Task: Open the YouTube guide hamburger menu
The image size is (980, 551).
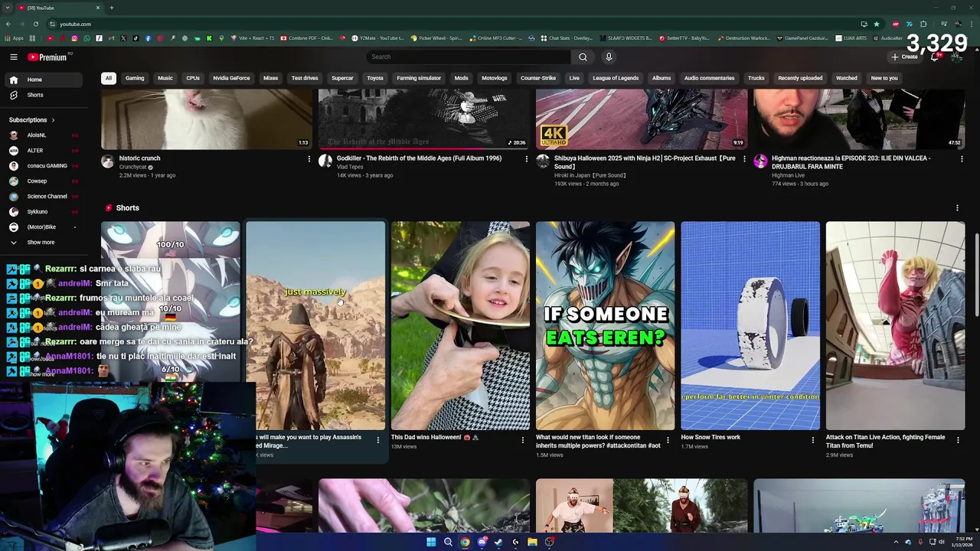Action: point(14,57)
